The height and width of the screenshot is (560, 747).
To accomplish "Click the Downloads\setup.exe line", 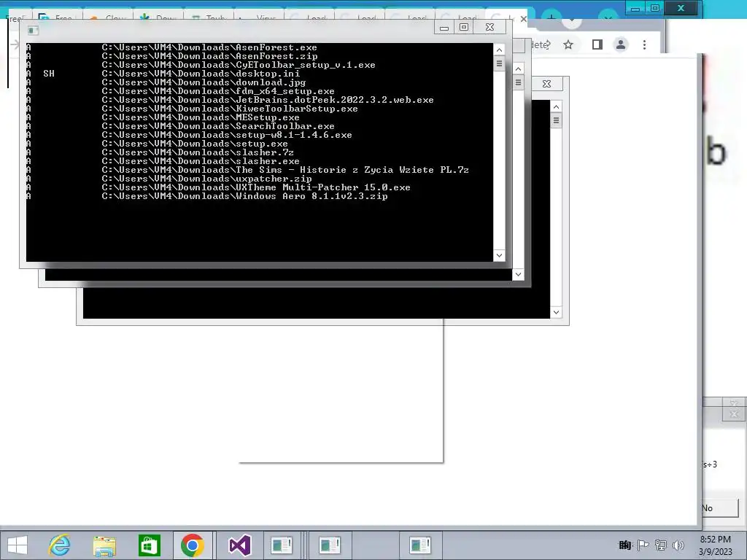I will [194, 144].
